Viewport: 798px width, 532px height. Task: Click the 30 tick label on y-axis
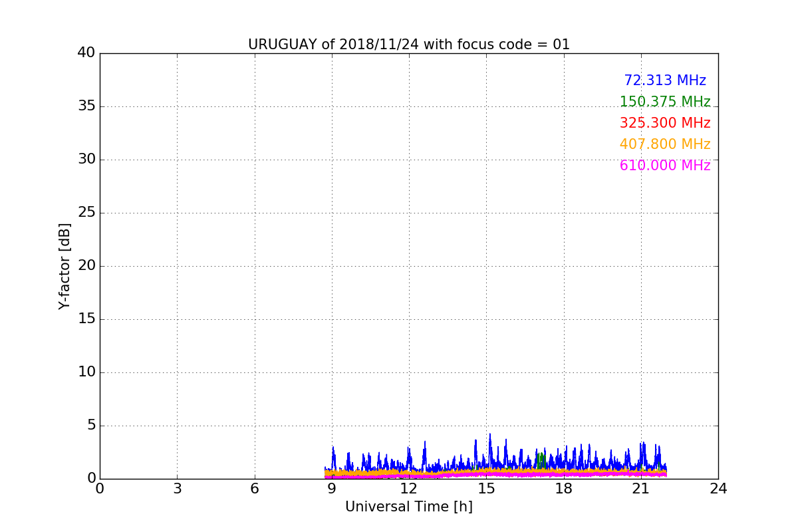86,160
